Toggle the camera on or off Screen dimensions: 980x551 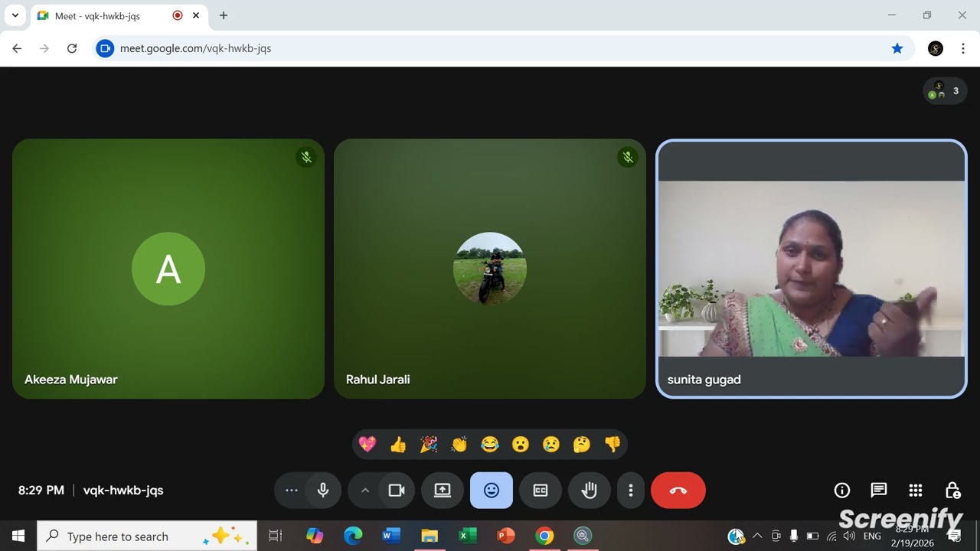[x=397, y=491]
